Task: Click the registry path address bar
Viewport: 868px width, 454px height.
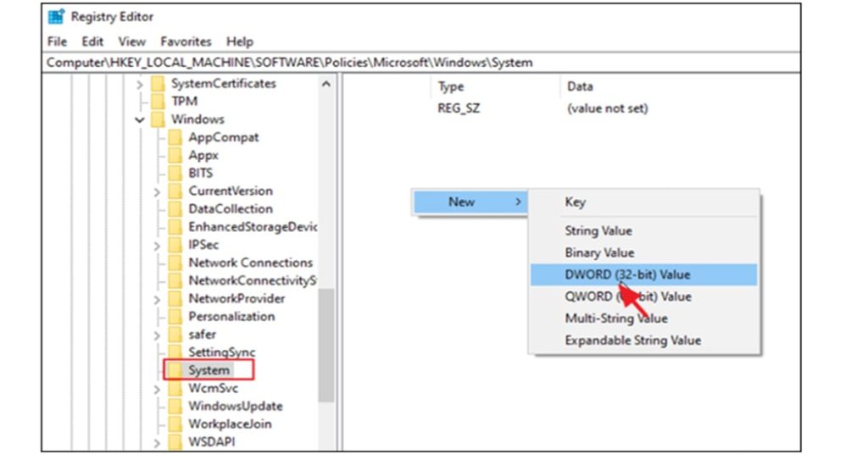Action: click(420, 63)
